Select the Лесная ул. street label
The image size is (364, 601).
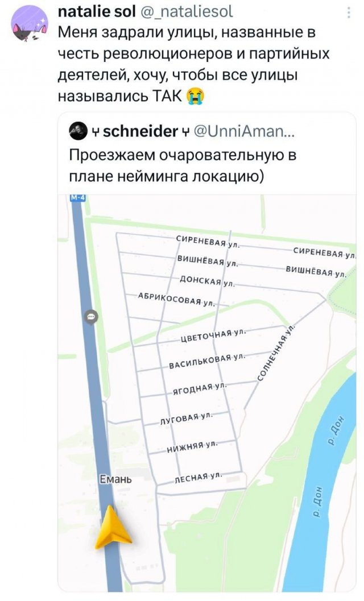pyautogui.click(x=196, y=478)
